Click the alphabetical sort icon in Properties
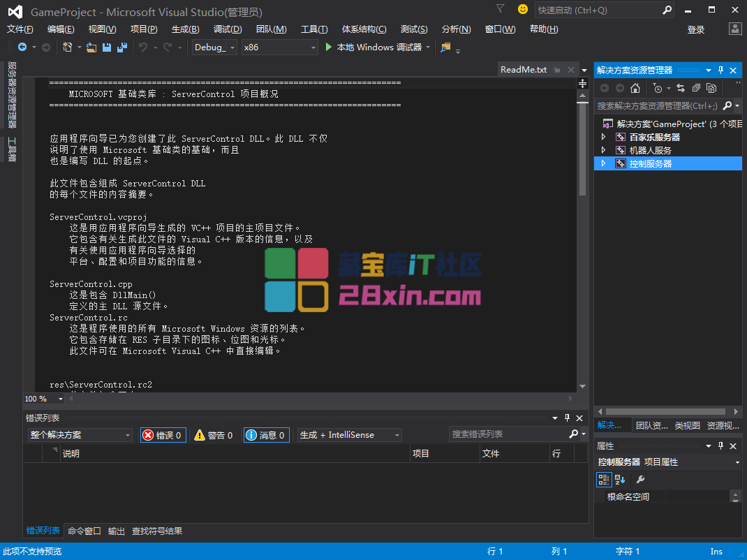This screenshot has height=560, width=747. (x=620, y=480)
